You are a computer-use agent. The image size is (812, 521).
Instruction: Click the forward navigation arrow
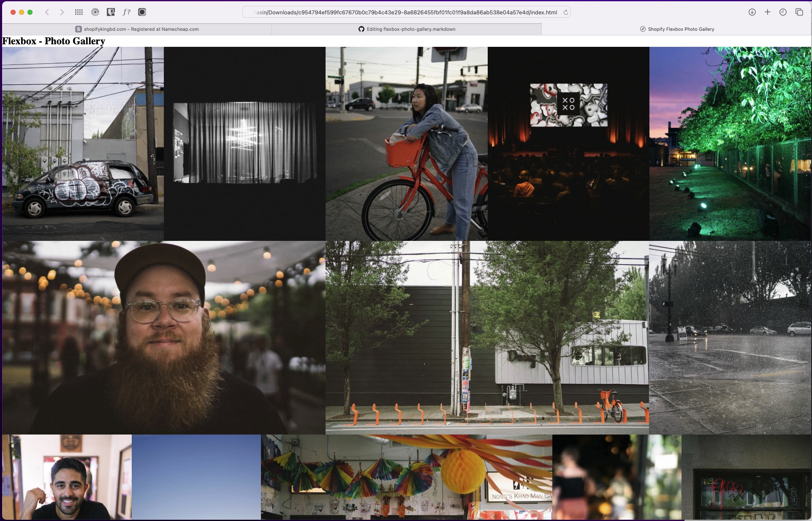tap(62, 12)
